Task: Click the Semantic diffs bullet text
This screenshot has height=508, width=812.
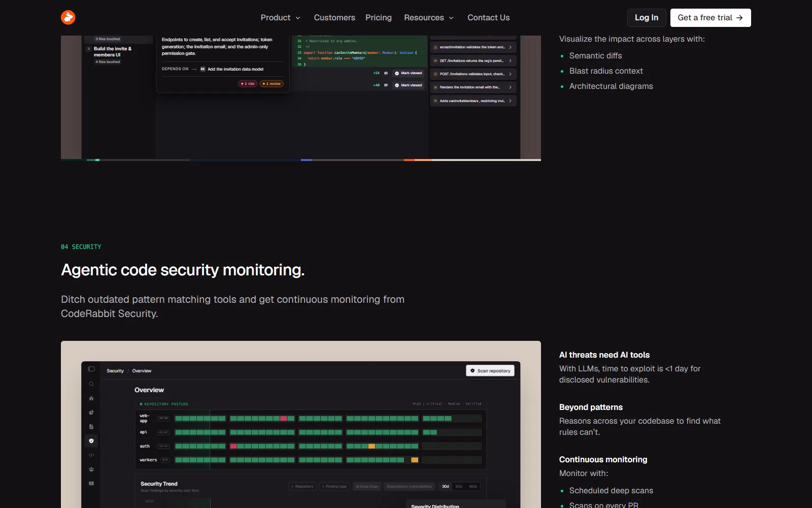Action: tap(595, 56)
